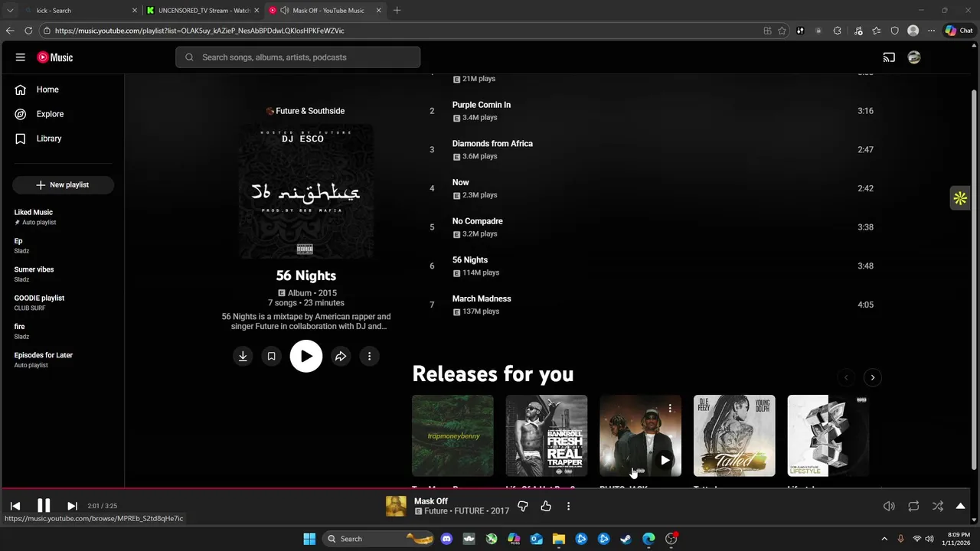The height and width of the screenshot is (551, 980).
Task: Reload the page
Action: click(x=28, y=31)
